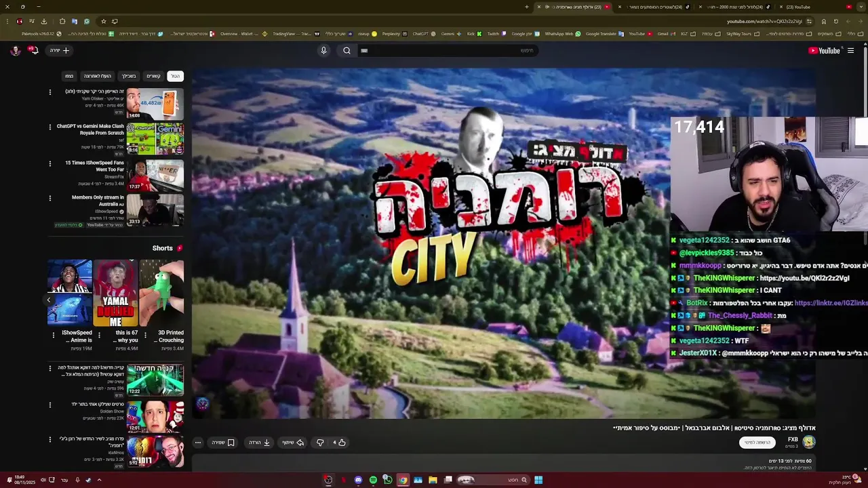868x488 pixels.
Task: Open options for 'this is 67' short
Action: [99, 335]
